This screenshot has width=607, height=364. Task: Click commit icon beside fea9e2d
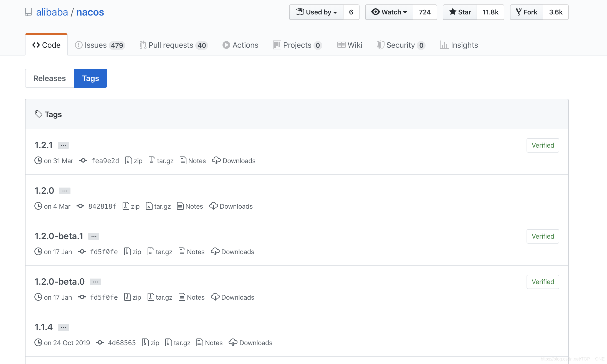click(x=83, y=160)
